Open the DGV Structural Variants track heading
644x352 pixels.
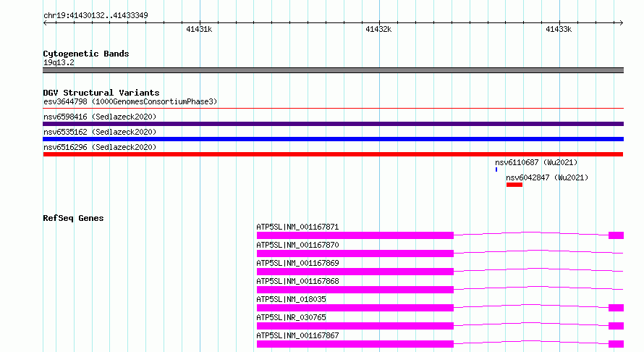tap(101, 93)
